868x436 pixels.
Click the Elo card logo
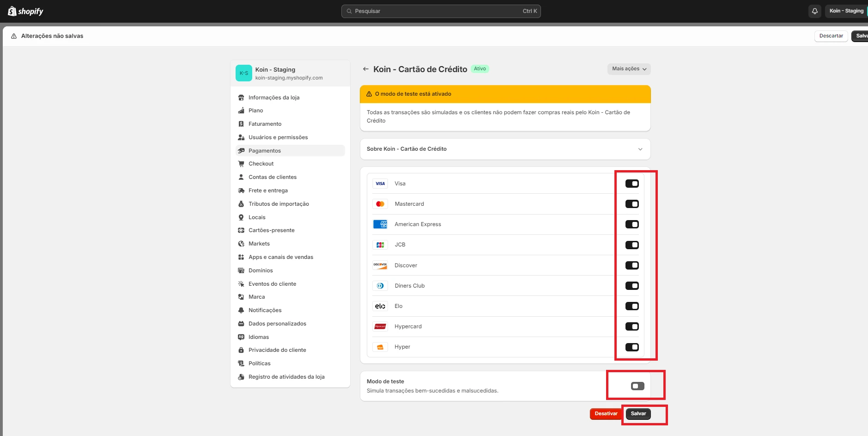380,306
